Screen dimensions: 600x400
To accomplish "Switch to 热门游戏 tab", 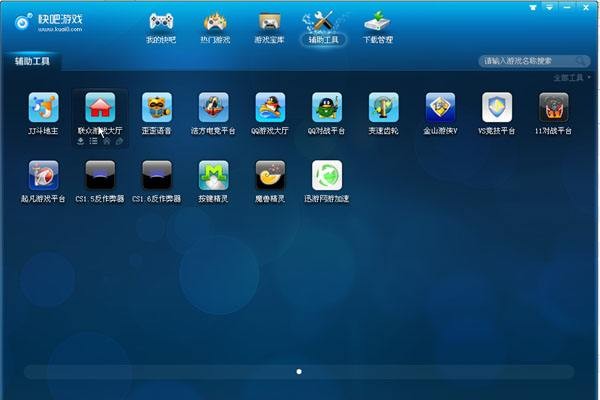I will [215, 28].
